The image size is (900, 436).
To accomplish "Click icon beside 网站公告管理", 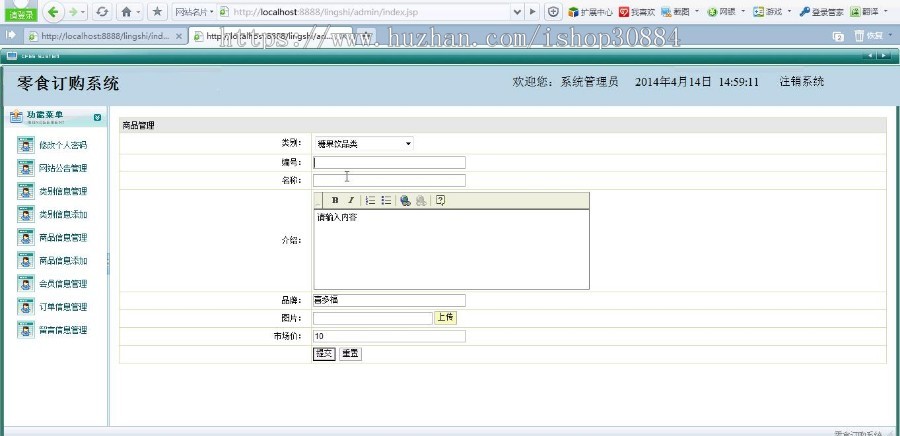I will pos(26,168).
